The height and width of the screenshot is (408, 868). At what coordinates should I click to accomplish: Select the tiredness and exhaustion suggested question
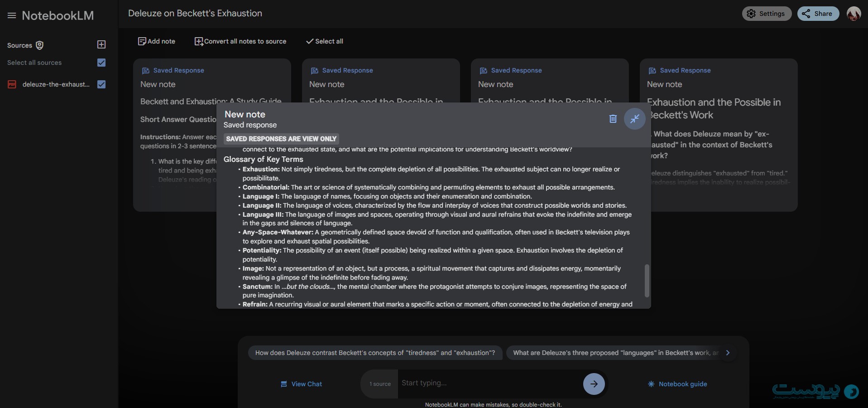(x=375, y=353)
